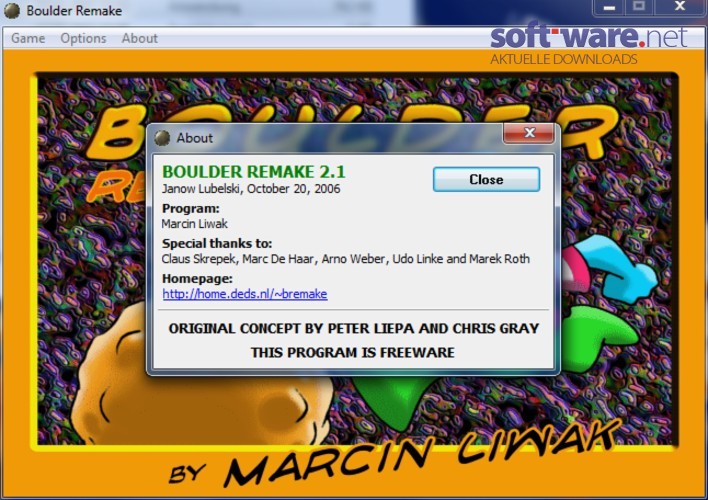
Task: Click the 'Marcin Liwak' name in dialog
Action: pos(195,224)
